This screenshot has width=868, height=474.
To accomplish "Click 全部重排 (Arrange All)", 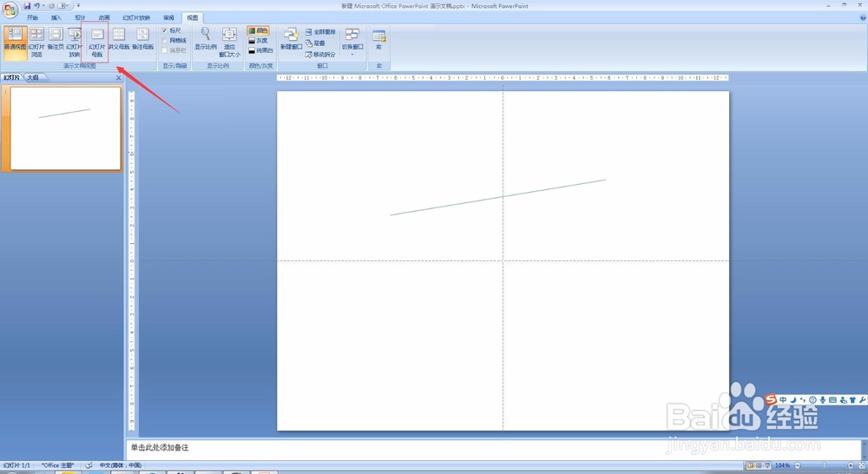I will click(320, 32).
